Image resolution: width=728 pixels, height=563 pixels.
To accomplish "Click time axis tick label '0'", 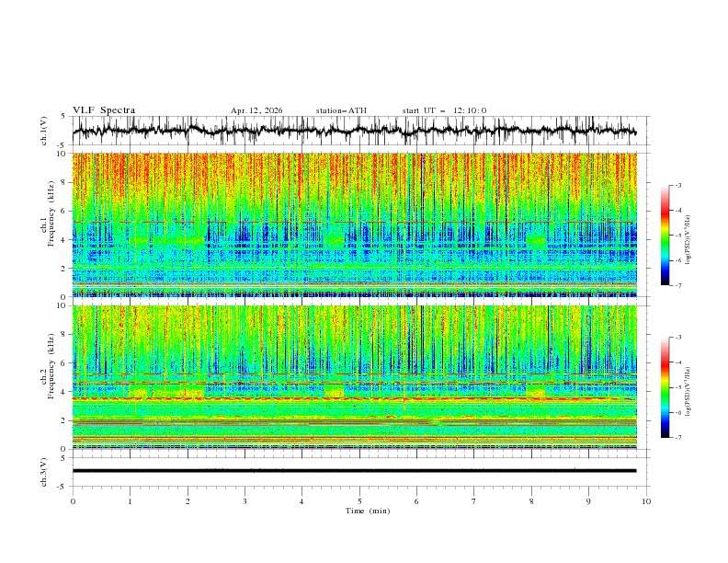I will click(73, 501).
